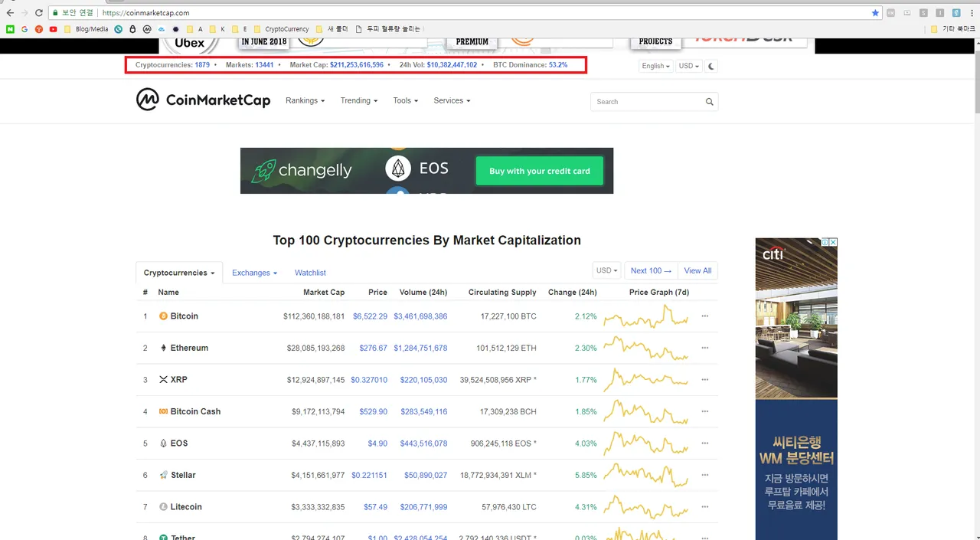Open the Google bookmark icon
The image size is (980, 540).
point(24,29)
